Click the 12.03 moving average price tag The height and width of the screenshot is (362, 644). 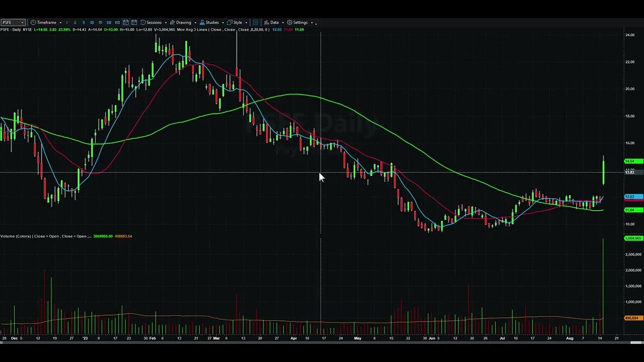click(x=633, y=197)
